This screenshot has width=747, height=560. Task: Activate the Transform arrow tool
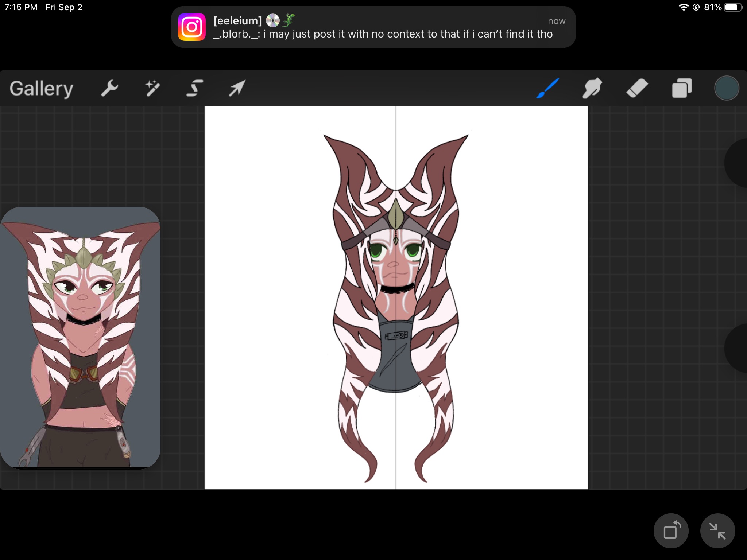(237, 88)
